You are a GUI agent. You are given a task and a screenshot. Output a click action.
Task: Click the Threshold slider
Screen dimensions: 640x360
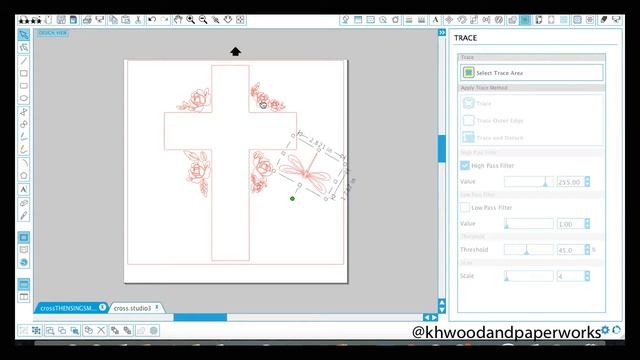tap(529, 249)
